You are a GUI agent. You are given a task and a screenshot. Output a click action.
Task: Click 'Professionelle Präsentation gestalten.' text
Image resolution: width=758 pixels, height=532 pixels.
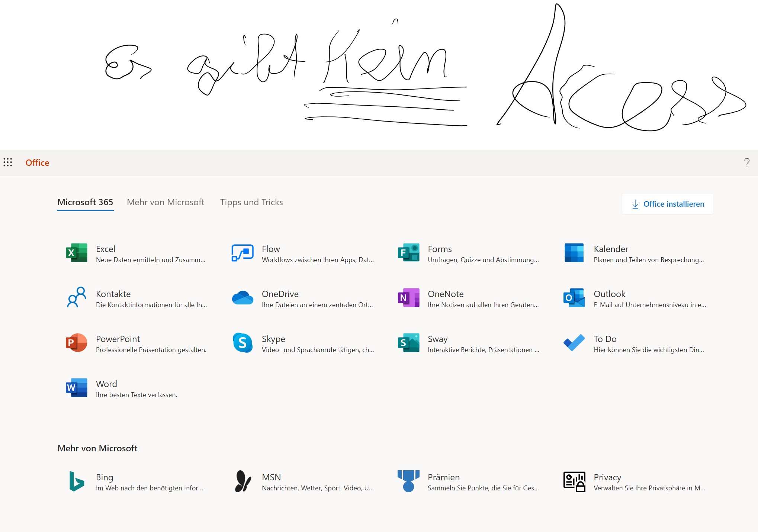click(151, 350)
